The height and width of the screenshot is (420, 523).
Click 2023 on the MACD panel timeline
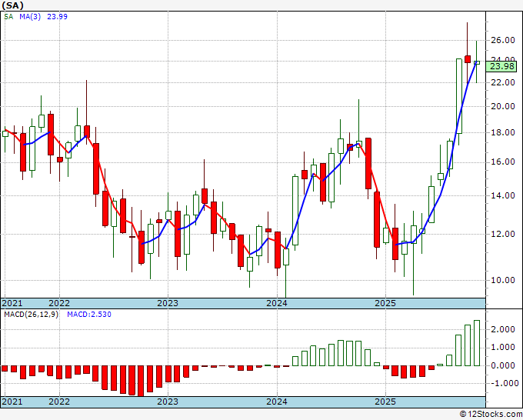pyautogui.click(x=168, y=402)
